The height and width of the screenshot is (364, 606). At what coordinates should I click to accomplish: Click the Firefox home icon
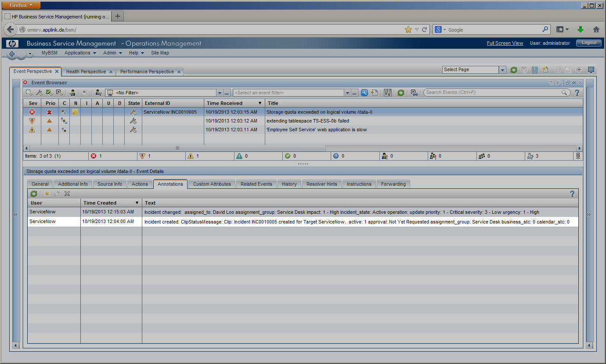point(596,29)
